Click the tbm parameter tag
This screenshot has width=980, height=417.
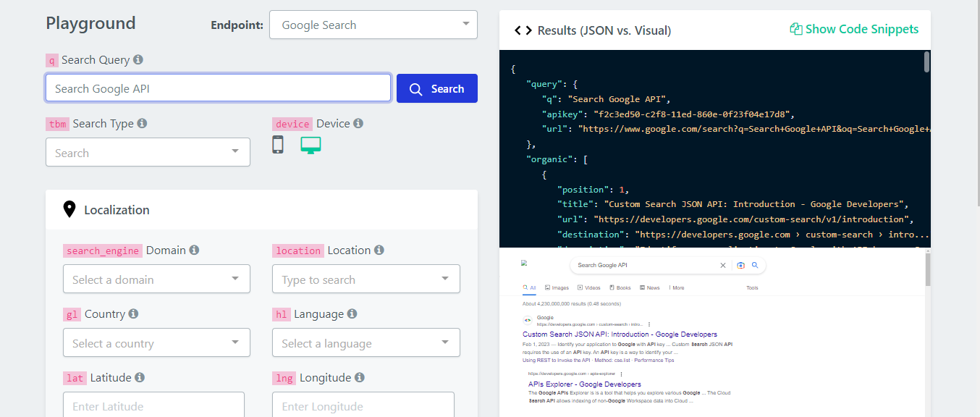pos(57,124)
